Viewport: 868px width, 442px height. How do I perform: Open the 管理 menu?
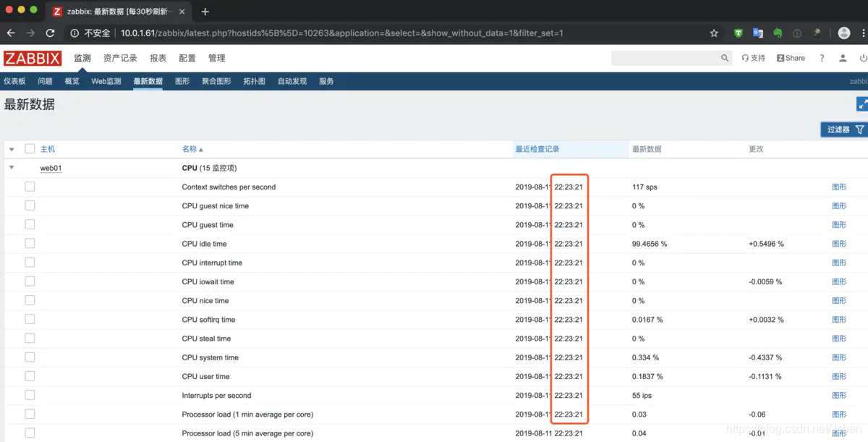[217, 59]
